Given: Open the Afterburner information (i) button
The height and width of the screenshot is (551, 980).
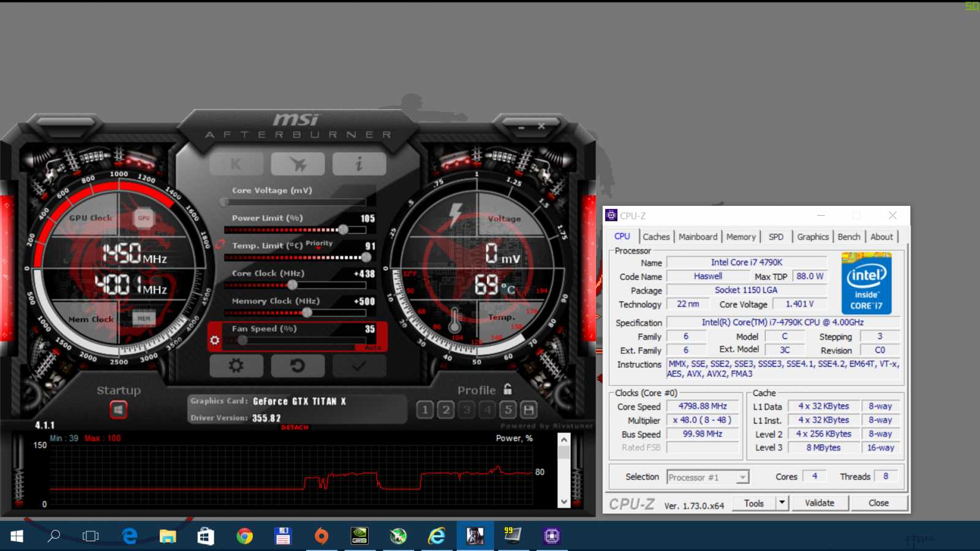Looking at the screenshot, I should point(359,164).
